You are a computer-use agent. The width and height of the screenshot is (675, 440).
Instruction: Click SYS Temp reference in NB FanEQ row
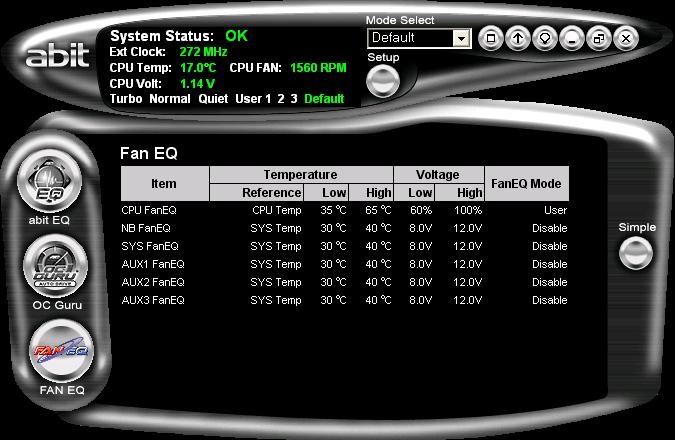point(276,228)
